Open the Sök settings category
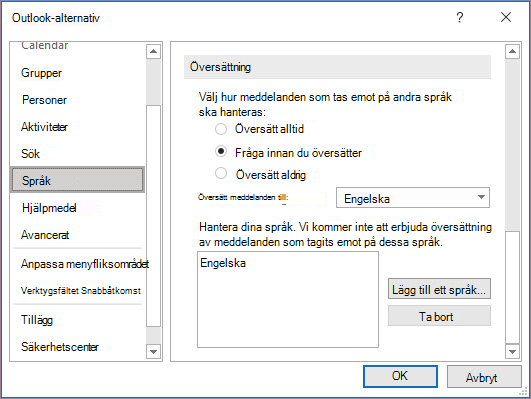 point(30,153)
